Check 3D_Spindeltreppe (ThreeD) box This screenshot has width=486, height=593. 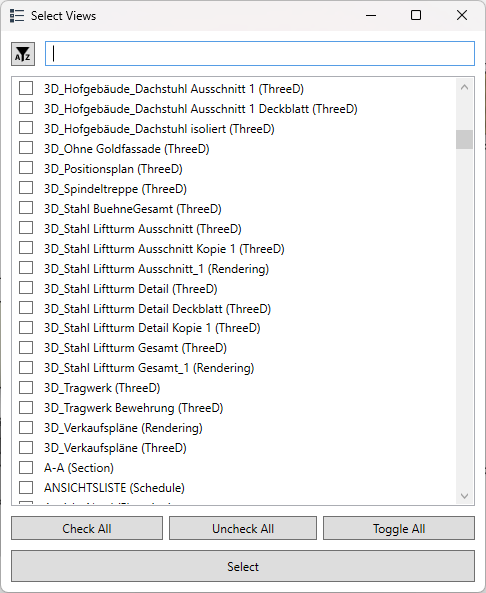26,188
